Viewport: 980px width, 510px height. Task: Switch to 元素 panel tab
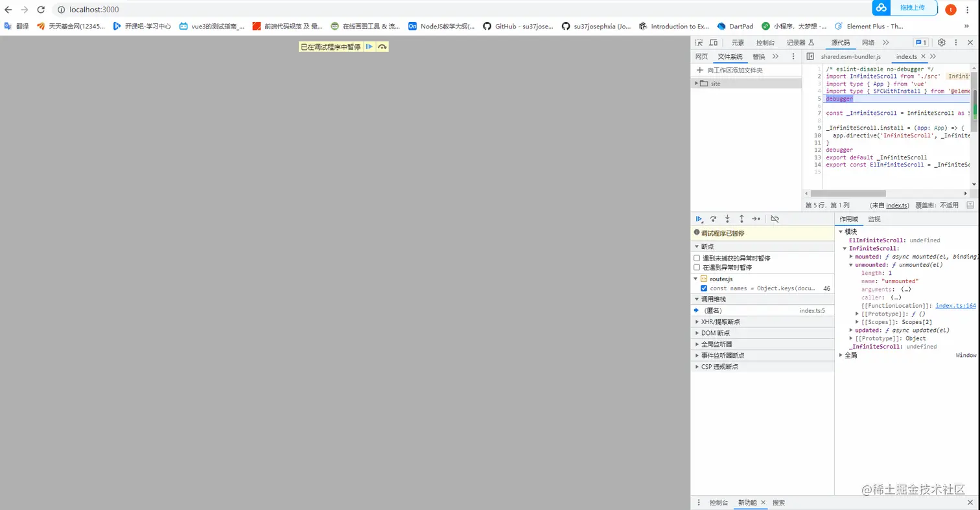(x=738, y=43)
